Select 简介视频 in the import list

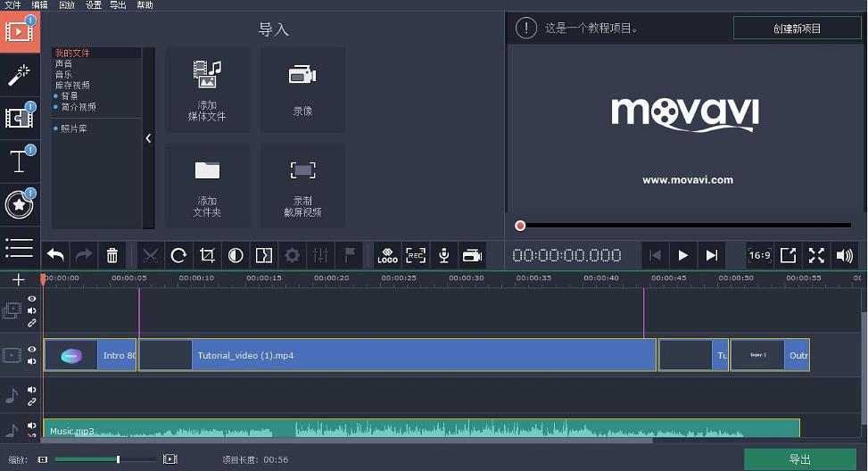pyautogui.click(x=78, y=107)
